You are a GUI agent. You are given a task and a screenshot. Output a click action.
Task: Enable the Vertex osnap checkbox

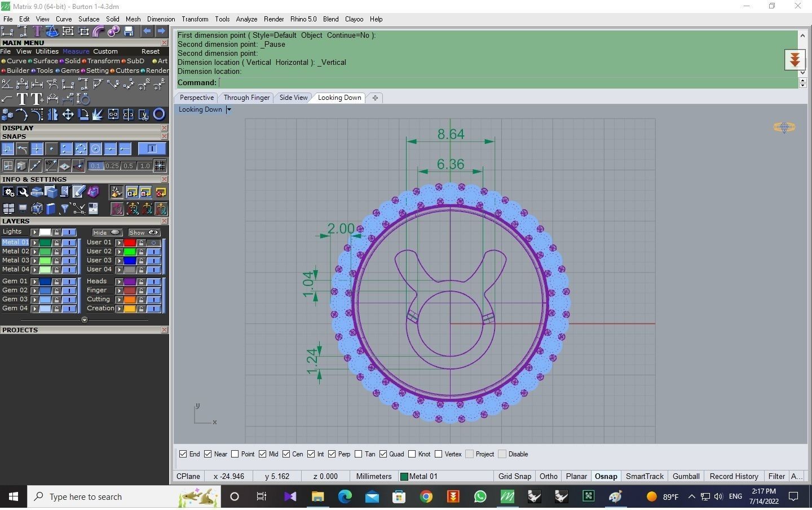coord(438,454)
